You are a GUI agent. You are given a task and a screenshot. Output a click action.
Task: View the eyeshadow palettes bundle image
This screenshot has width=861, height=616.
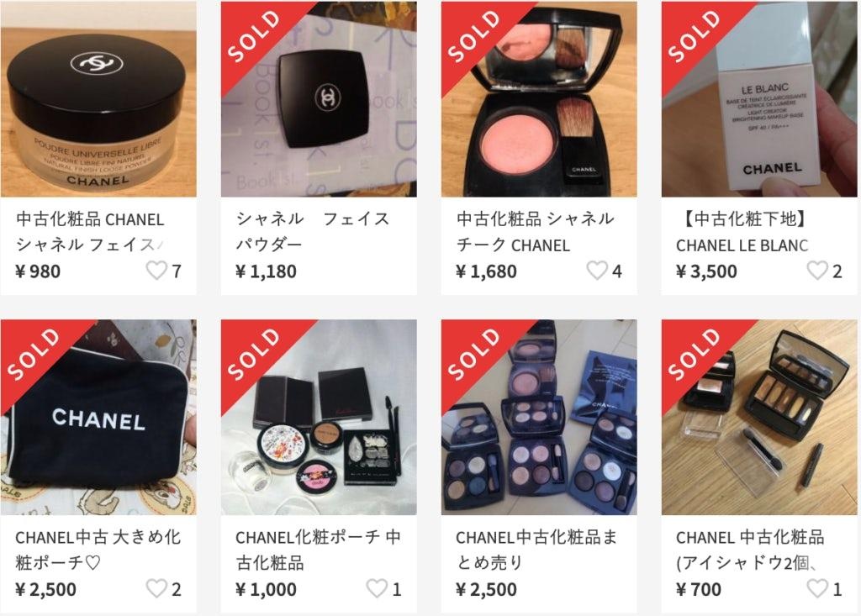(539, 418)
